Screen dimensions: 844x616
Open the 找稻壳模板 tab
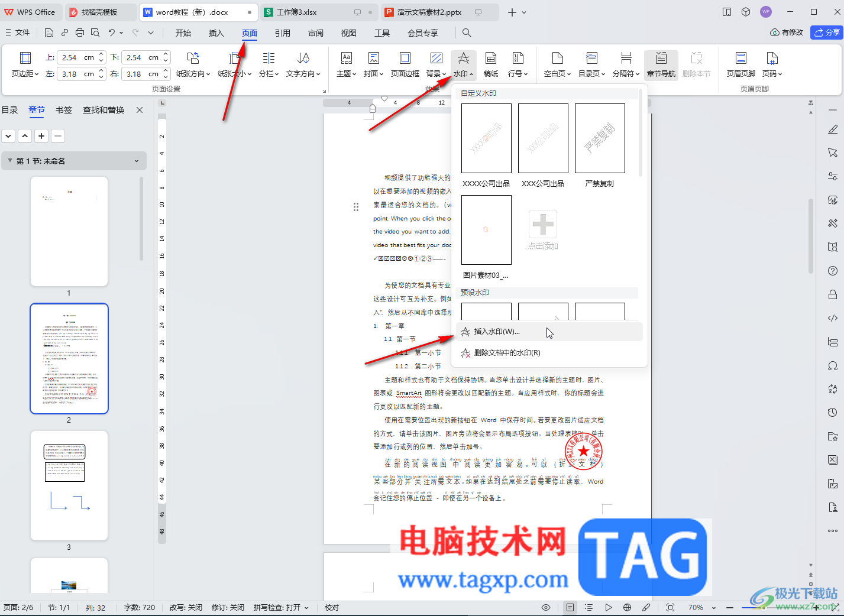pyautogui.click(x=99, y=12)
